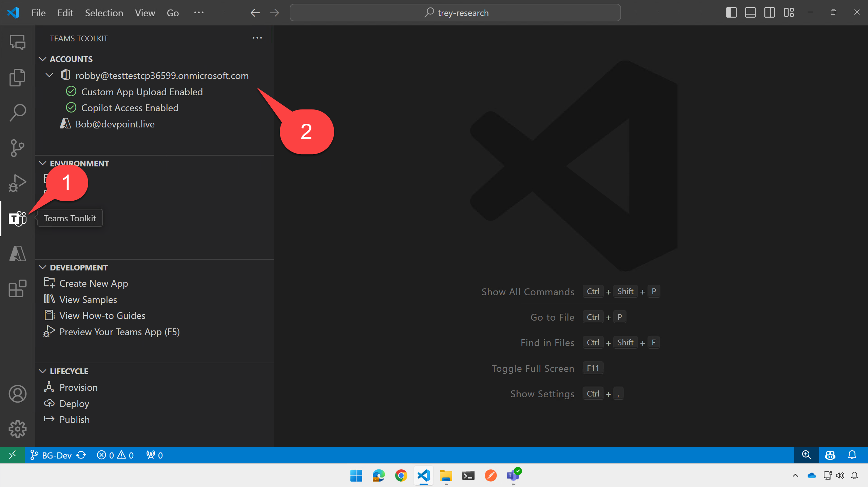The width and height of the screenshot is (868, 487).
Task: Open the Run and Debug view
Action: (x=17, y=183)
